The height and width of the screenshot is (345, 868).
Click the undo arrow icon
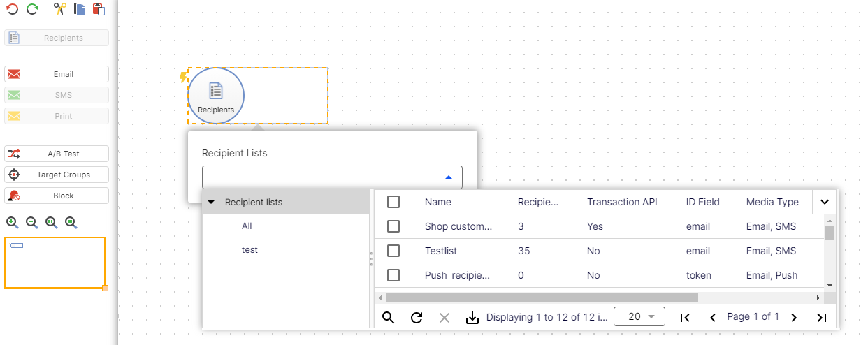tap(12, 9)
